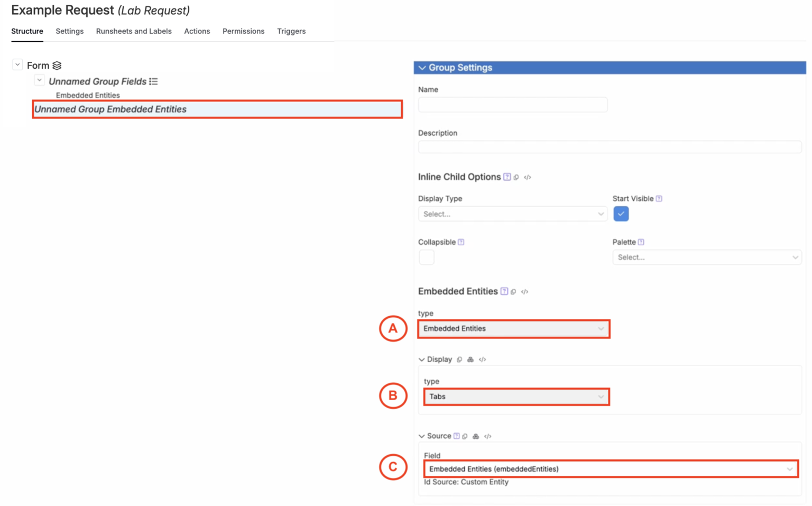
Task: Collapse the Group Settings panel
Action: [x=422, y=68]
